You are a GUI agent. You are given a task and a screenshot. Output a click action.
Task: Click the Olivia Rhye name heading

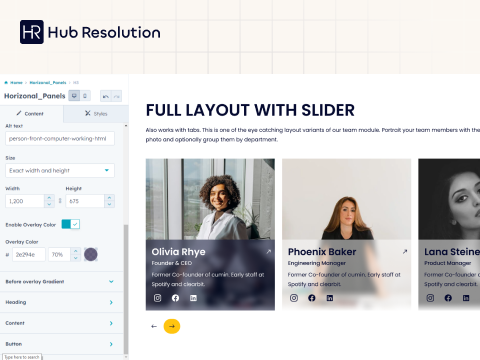coord(178,252)
